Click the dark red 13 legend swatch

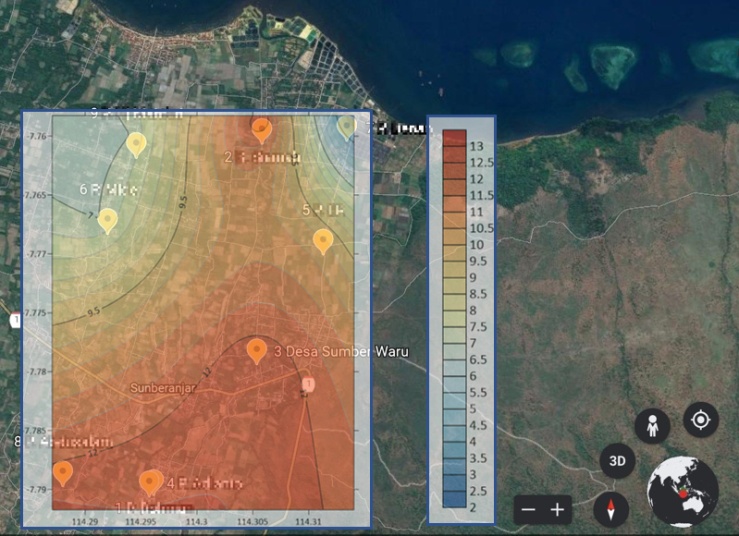[x=454, y=135]
